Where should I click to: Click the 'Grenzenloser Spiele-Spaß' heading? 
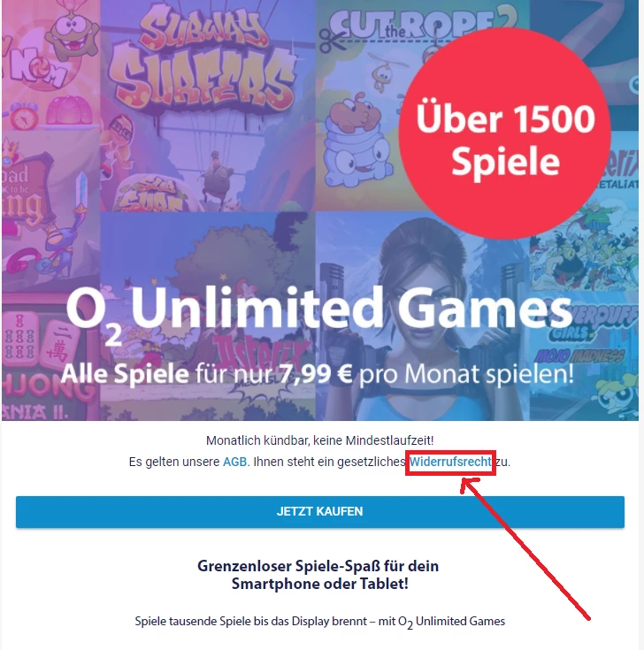pos(319,574)
